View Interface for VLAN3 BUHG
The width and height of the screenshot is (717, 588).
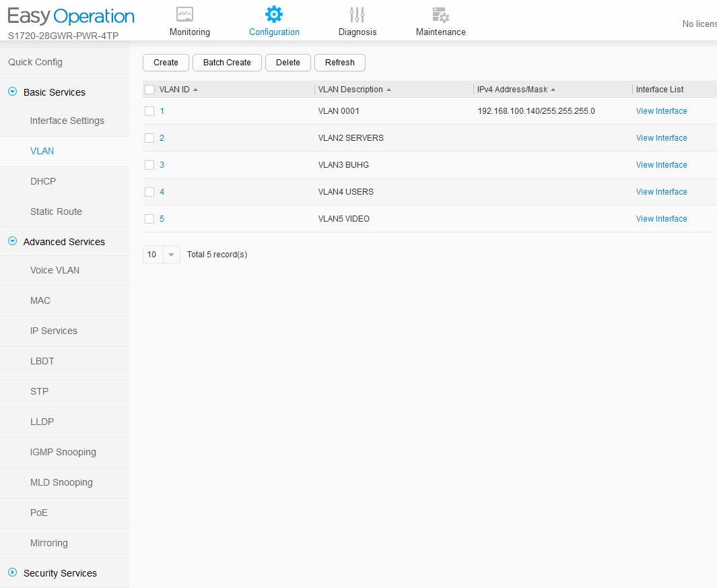pos(661,165)
